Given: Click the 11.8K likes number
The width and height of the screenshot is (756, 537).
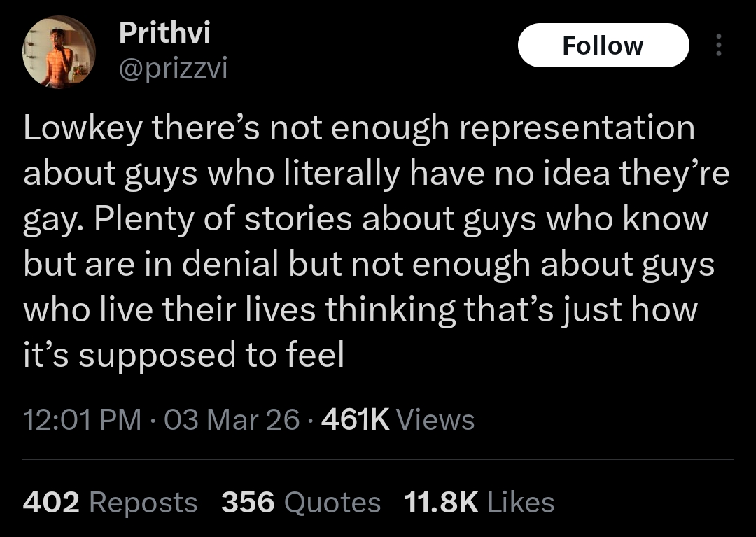Looking at the screenshot, I should [441, 503].
